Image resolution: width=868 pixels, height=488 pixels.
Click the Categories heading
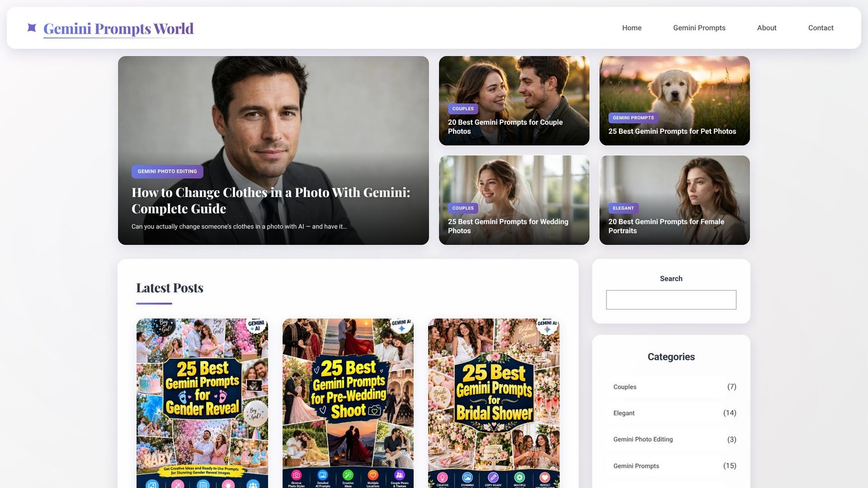coord(671,357)
